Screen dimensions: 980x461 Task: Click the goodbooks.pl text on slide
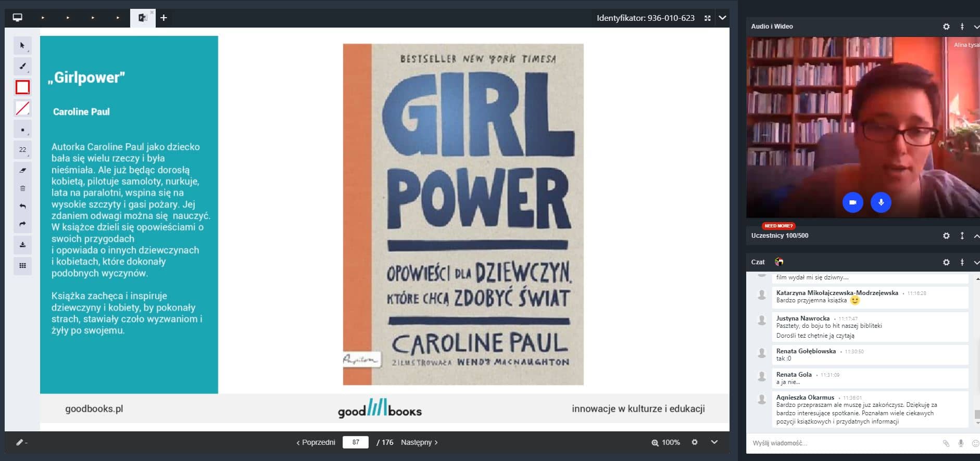click(94, 409)
